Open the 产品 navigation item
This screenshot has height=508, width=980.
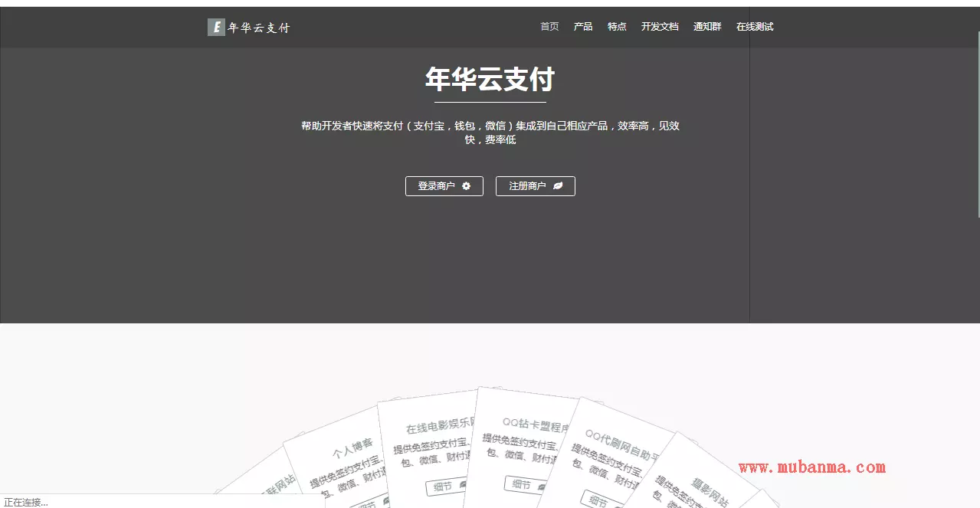[583, 27]
